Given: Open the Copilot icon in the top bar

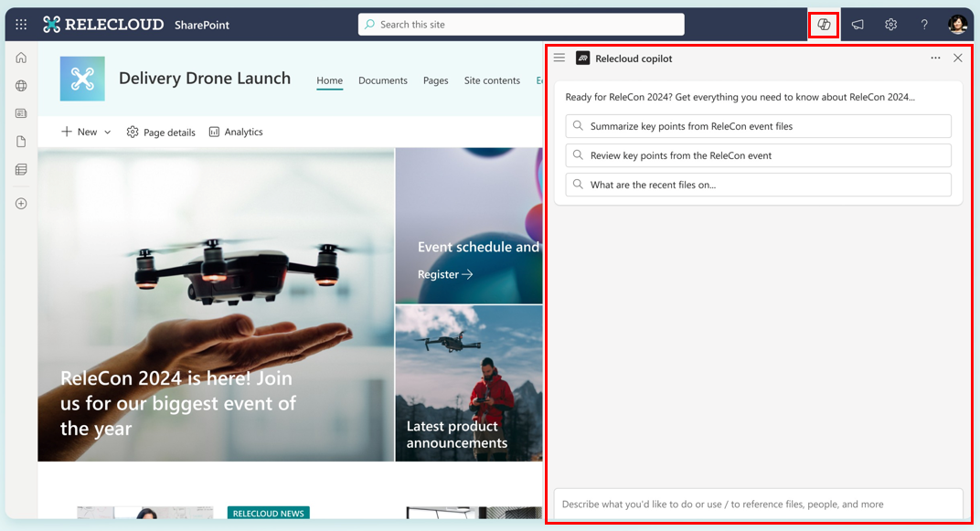Looking at the screenshot, I should click(x=823, y=24).
